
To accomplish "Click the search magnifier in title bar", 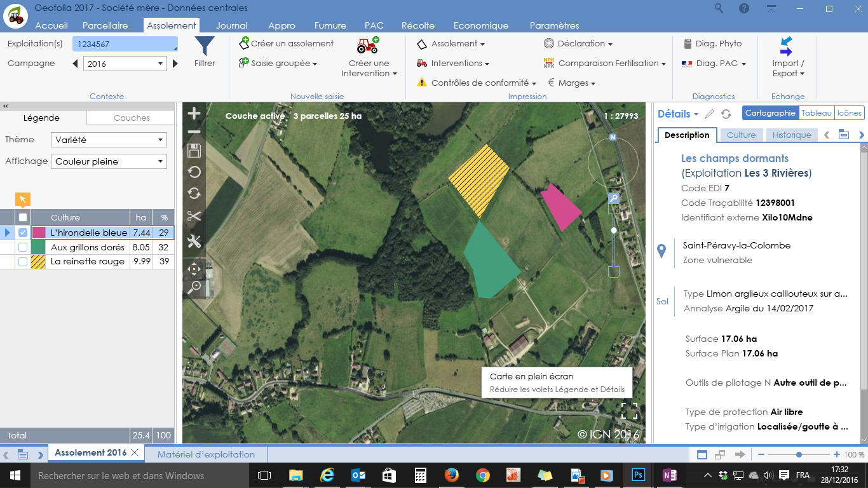I will [x=719, y=8].
